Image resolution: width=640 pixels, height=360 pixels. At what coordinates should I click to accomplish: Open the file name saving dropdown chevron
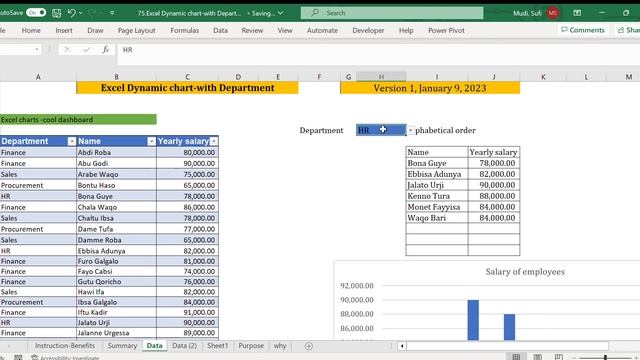pyautogui.click(x=281, y=13)
